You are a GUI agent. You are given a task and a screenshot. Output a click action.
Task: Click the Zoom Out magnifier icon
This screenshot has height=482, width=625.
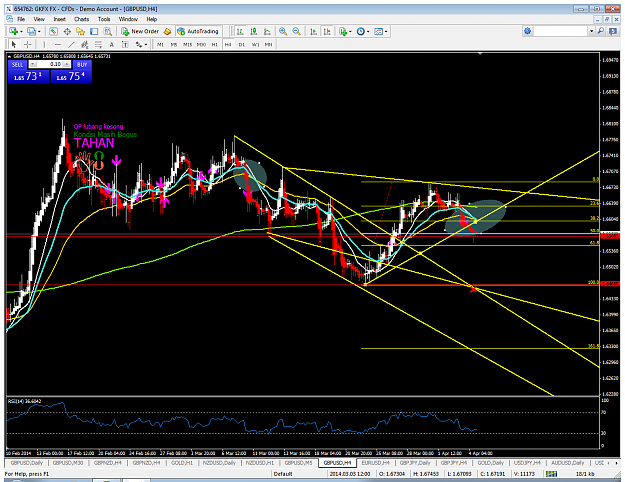[x=297, y=31]
